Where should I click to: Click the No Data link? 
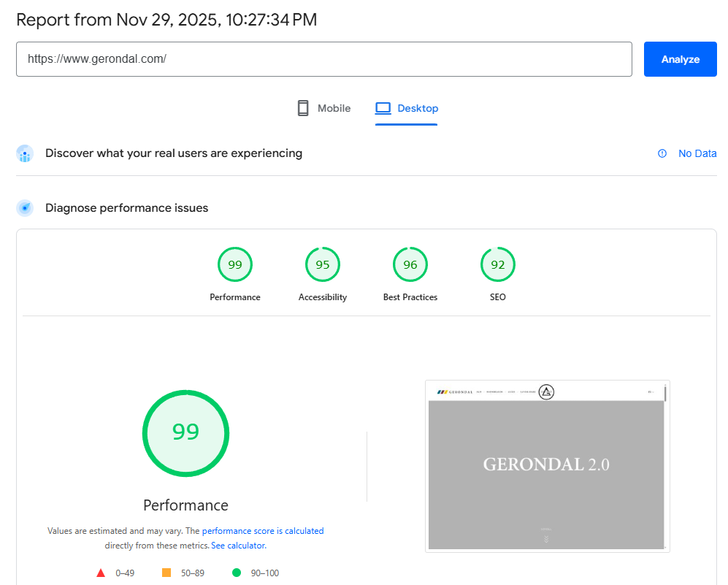(697, 153)
